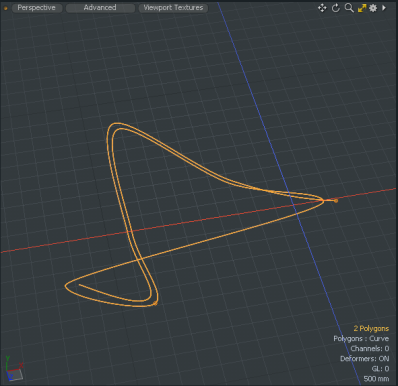Screen dimensions: 398x386
Task: Open the Perspective view type dropdown
Action: click(37, 8)
